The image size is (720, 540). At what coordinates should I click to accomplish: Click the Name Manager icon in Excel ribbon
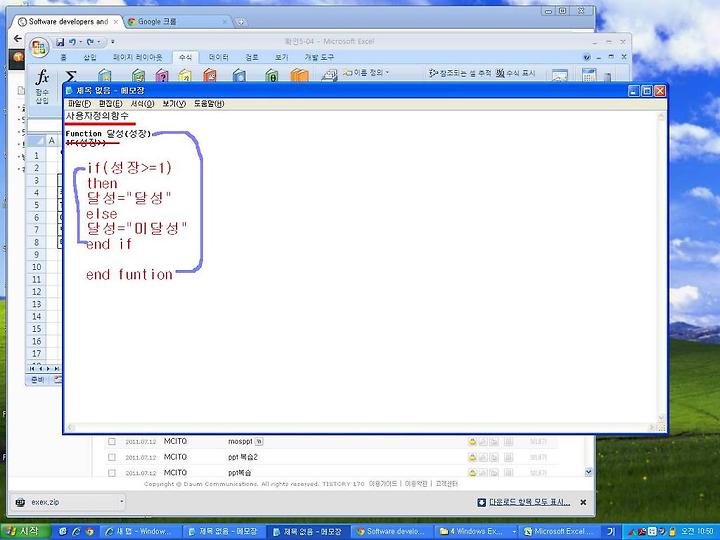(329, 76)
